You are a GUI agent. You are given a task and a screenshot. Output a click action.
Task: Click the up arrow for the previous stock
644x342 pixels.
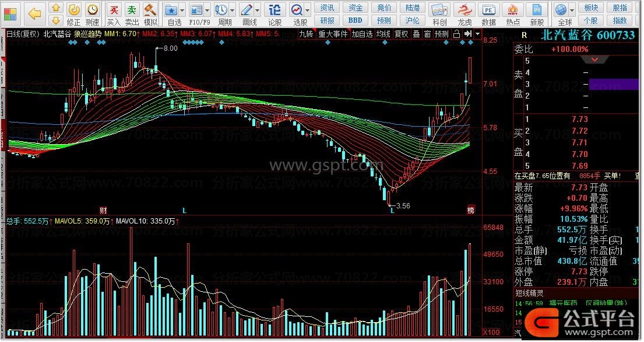[57, 8]
